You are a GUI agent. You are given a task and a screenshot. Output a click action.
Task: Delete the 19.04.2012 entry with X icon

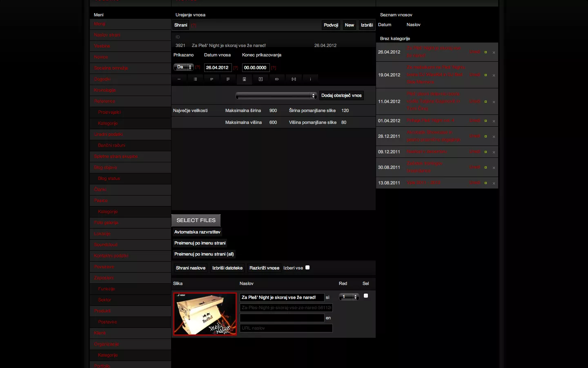coord(494,75)
